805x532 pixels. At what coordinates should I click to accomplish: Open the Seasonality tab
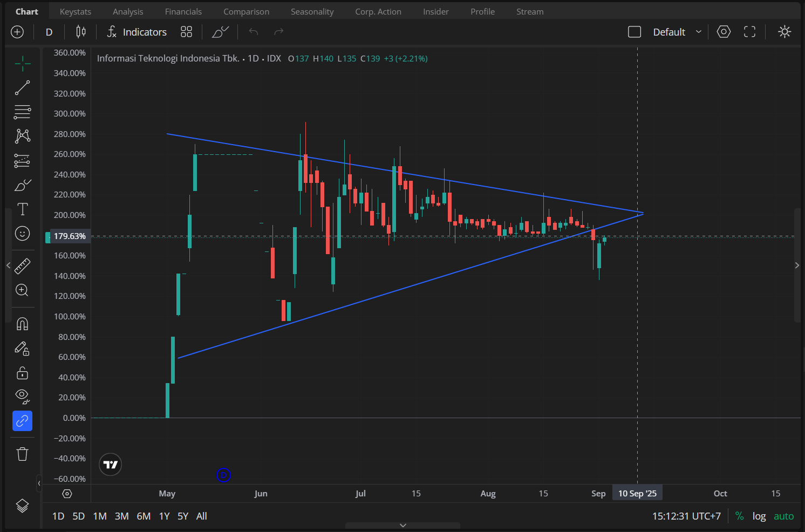click(312, 11)
